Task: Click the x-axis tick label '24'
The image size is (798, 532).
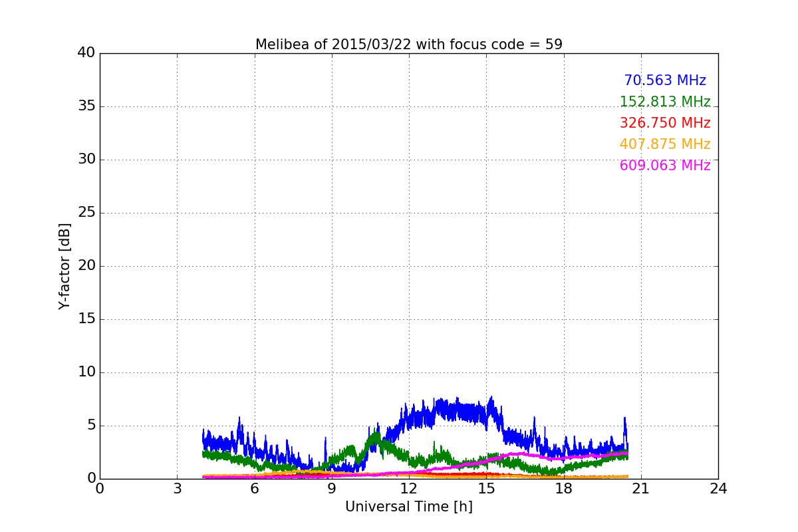Action: (x=718, y=489)
